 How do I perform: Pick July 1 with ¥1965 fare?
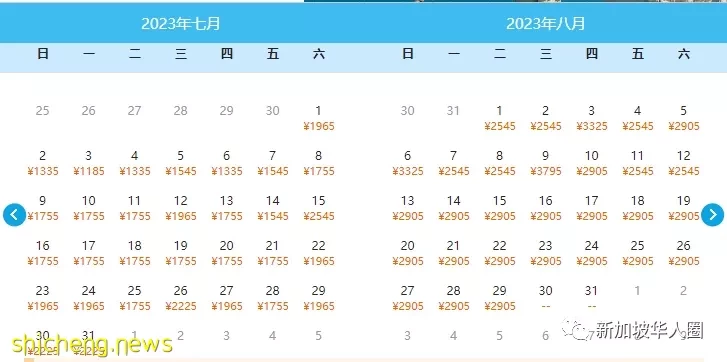tap(319, 118)
